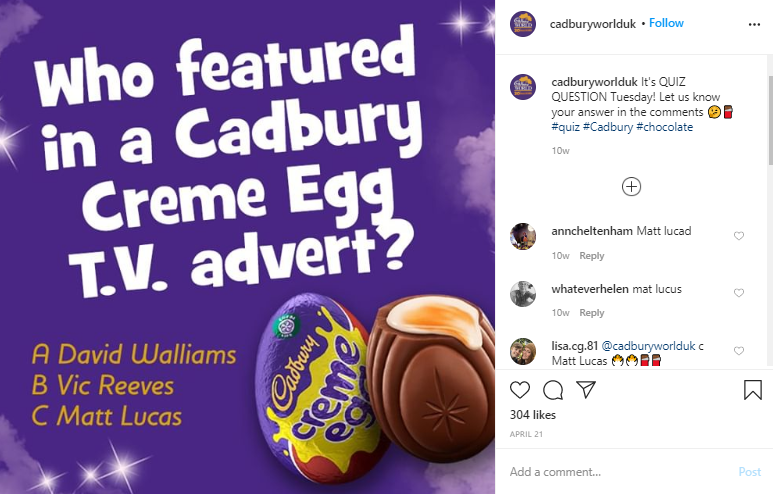Open the comment speech bubble icon
773x494 pixels.
(553, 390)
